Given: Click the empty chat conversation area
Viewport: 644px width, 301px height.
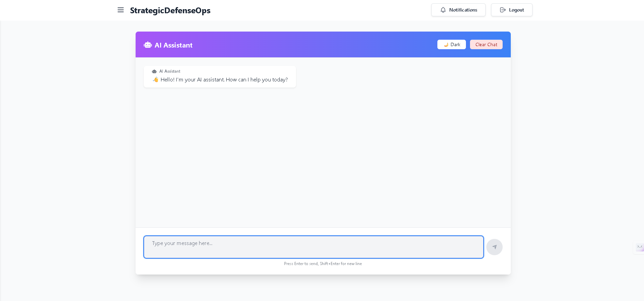Looking at the screenshot, I should coord(323,156).
